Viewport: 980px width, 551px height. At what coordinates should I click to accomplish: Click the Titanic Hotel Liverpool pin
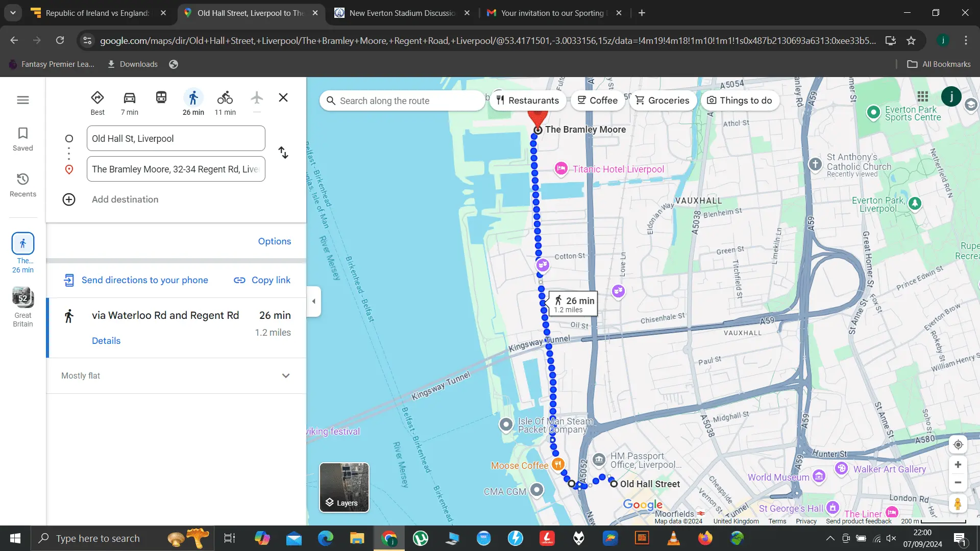[561, 168]
